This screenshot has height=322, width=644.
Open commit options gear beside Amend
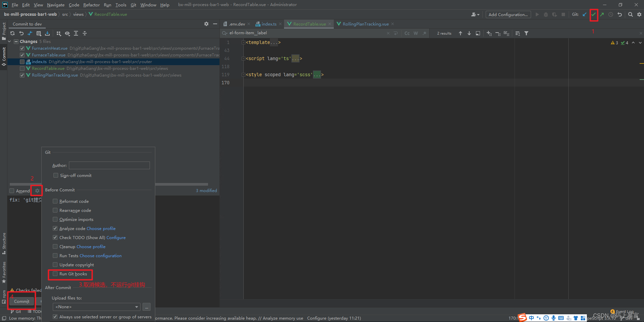pyautogui.click(x=37, y=191)
